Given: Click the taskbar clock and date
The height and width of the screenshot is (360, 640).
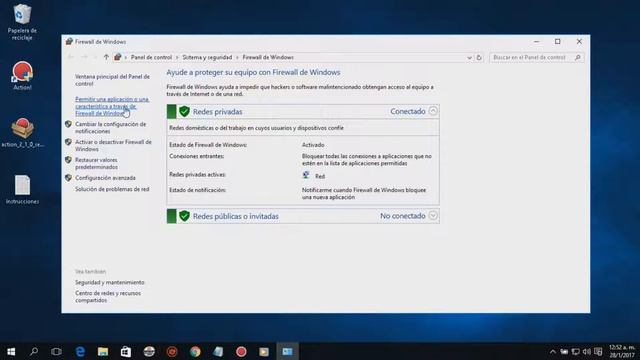Looking at the screenshot, I should point(622,351).
